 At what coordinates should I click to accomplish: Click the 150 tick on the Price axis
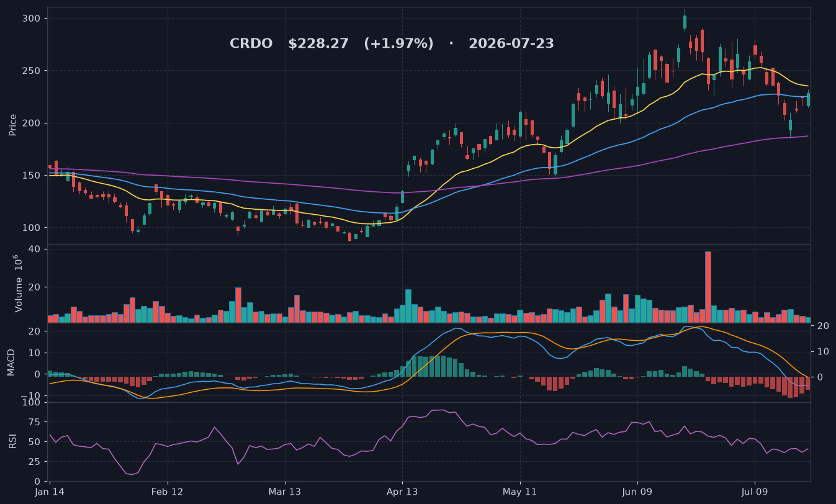coord(32,176)
